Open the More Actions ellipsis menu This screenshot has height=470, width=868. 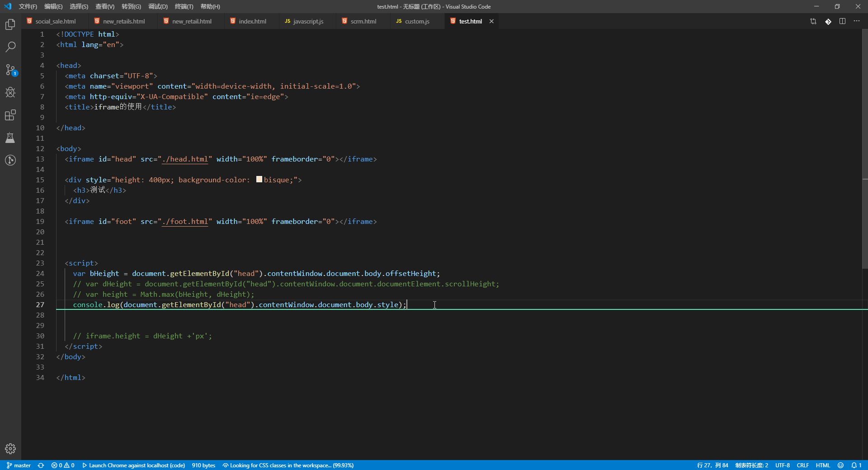pos(857,21)
